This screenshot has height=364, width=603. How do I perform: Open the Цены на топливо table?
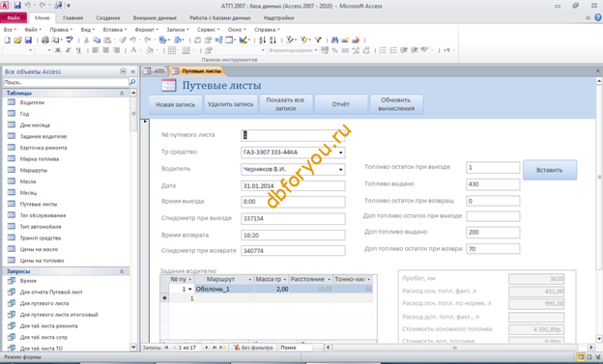(x=42, y=261)
